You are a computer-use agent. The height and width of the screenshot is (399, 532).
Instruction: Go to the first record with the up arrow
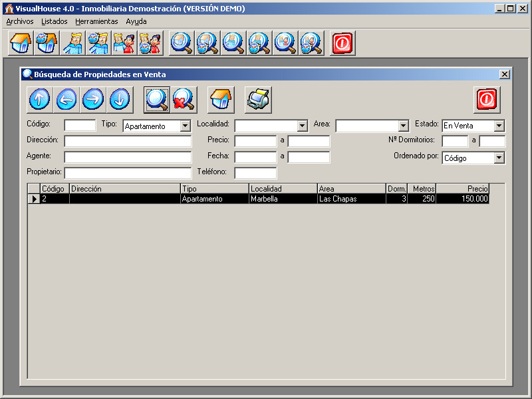point(40,100)
